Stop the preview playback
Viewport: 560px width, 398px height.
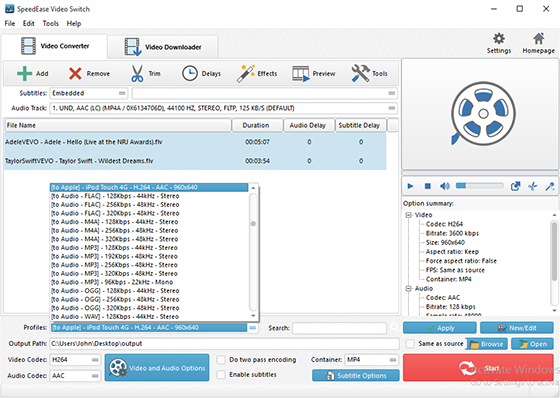(x=428, y=186)
